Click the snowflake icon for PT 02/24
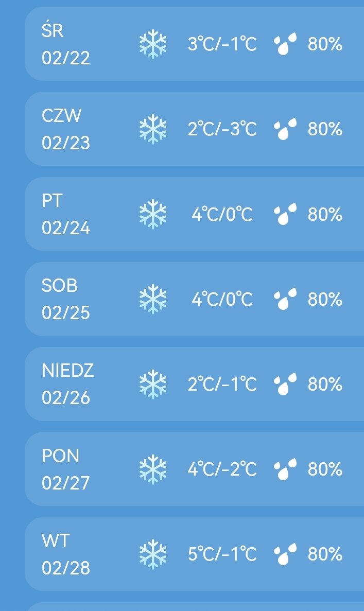Viewport: 364px width, 611px height. [x=153, y=214]
